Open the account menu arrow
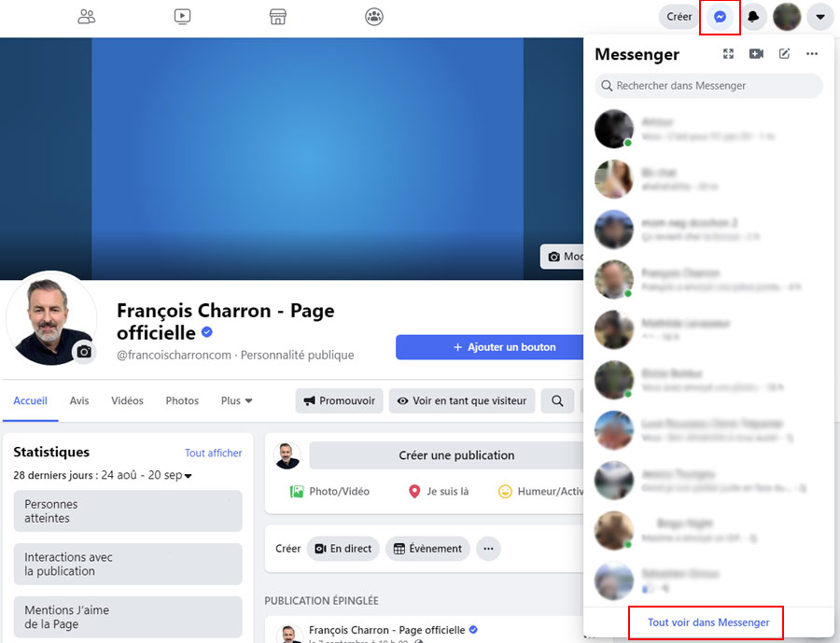840x643 pixels. [x=819, y=16]
